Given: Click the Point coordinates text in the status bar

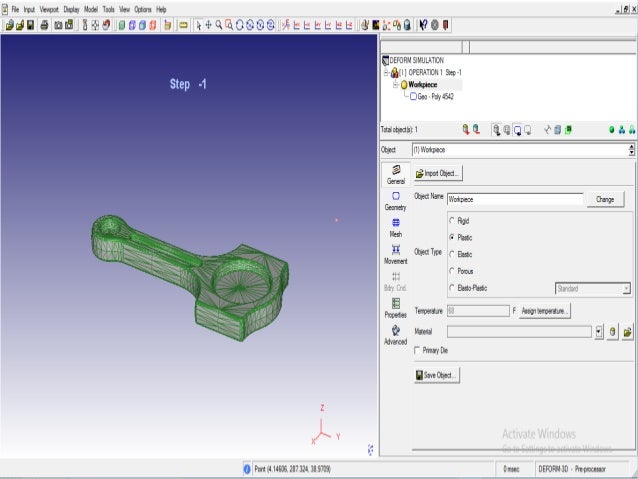Looking at the screenshot, I should (292, 469).
